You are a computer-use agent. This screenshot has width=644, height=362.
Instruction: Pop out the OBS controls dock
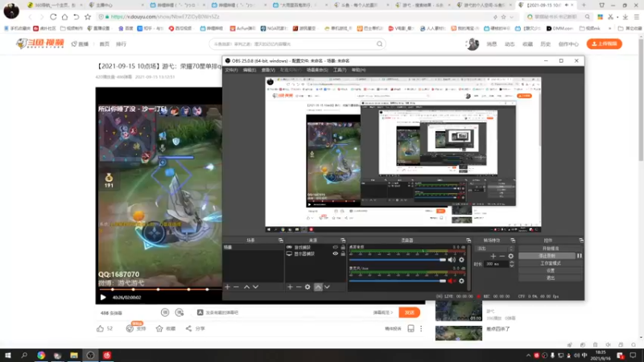pyautogui.click(x=581, y=240)
